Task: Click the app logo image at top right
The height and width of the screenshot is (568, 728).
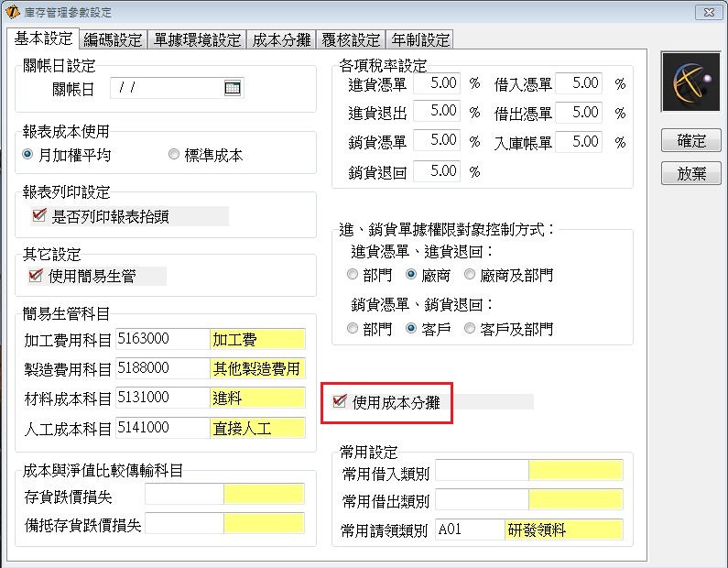Action: coord(691,86)
